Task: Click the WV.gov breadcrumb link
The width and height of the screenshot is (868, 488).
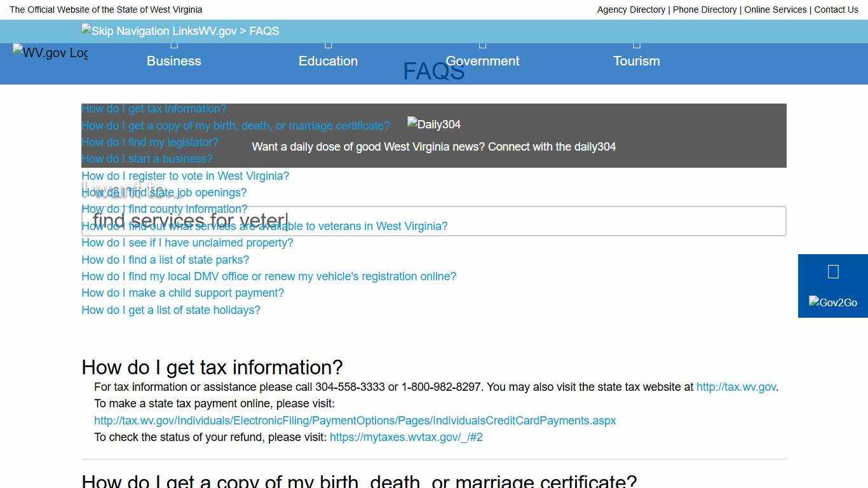Action: tap(217, 31)
